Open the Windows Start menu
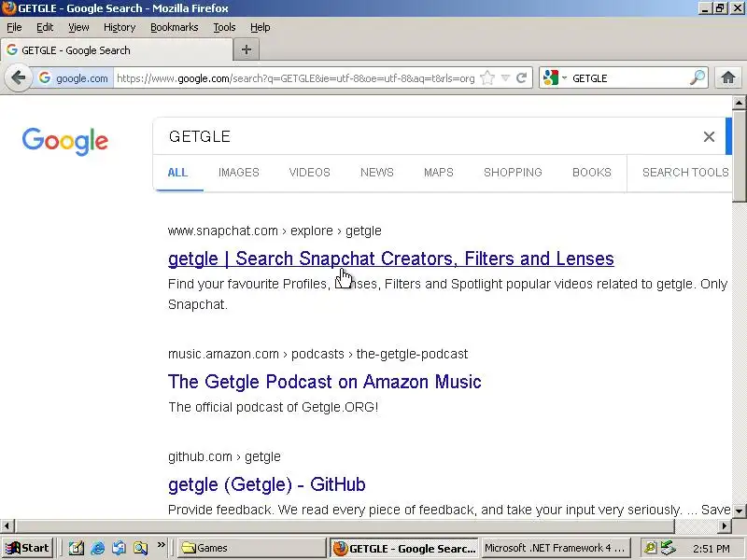Screen dimensions: 747x560 point(28,548)
